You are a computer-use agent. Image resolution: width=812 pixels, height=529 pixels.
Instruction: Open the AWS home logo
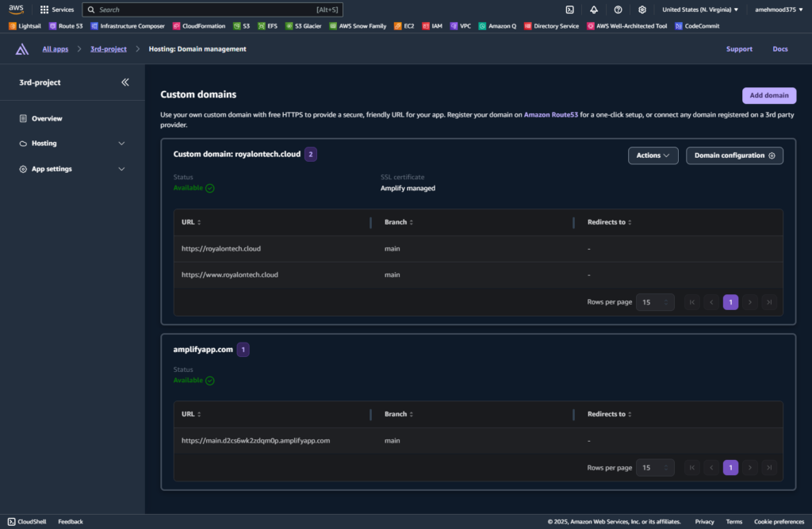pyautogui.click(x=16, y=10)
